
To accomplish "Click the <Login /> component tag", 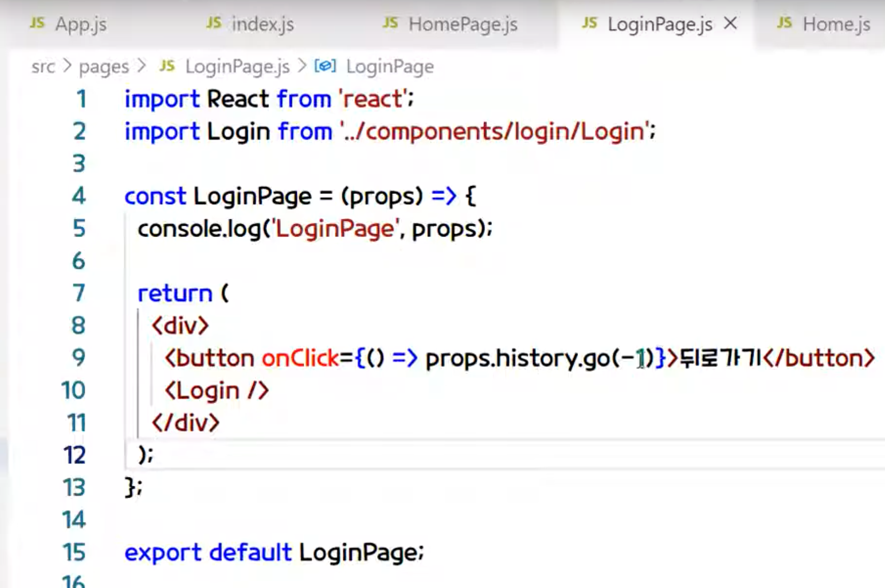I will pyautogui.click(x=217, y=391).
